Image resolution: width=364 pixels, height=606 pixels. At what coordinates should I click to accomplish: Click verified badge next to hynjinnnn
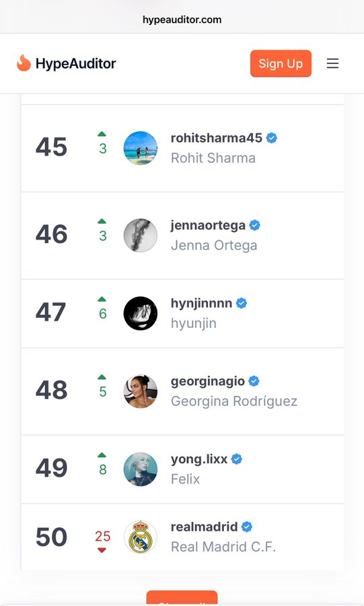[x=242, y=304]
